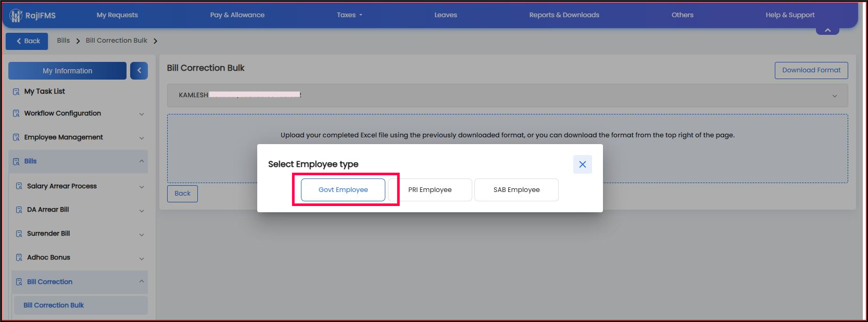Expand Adhoc Bonus chevron
This screenshot has height=322, width=868.
(x=142, y=259)
